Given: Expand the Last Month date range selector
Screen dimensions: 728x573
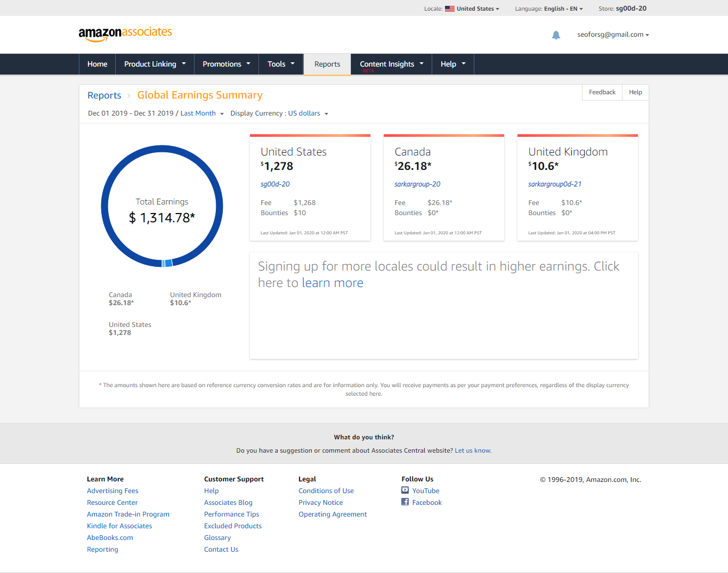Looking at the screenshot, I should coord(202,113).
